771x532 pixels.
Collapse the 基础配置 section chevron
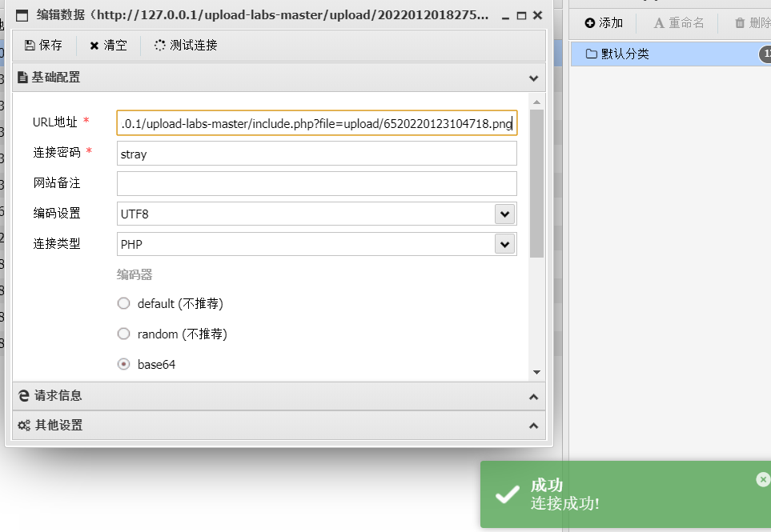(x=533, y=78)
